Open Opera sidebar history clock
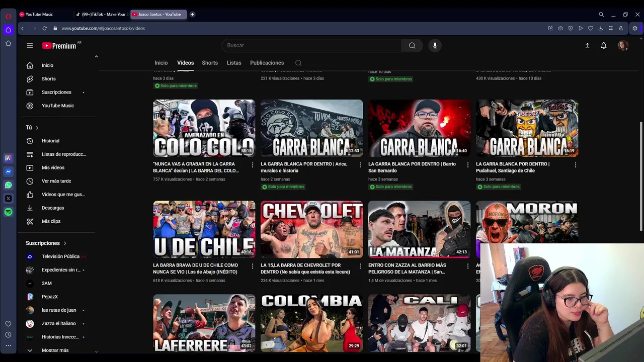 tap(8, 335)
